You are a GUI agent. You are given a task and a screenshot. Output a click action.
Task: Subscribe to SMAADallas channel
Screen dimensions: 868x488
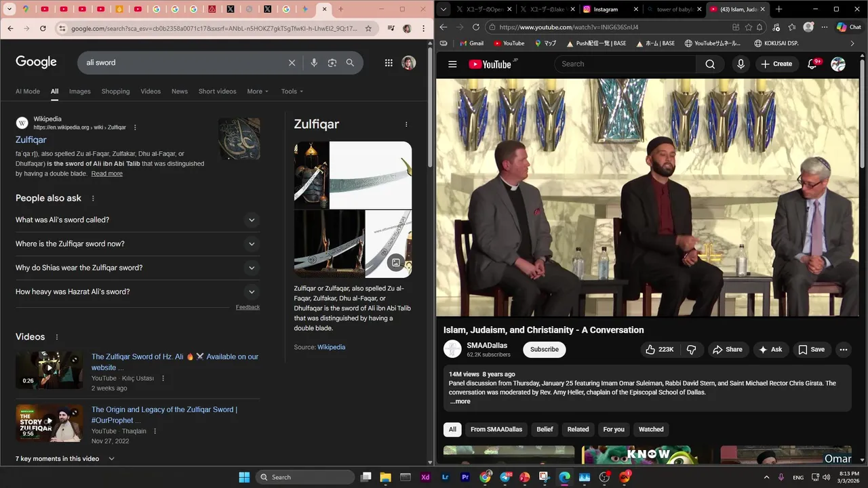545,350
